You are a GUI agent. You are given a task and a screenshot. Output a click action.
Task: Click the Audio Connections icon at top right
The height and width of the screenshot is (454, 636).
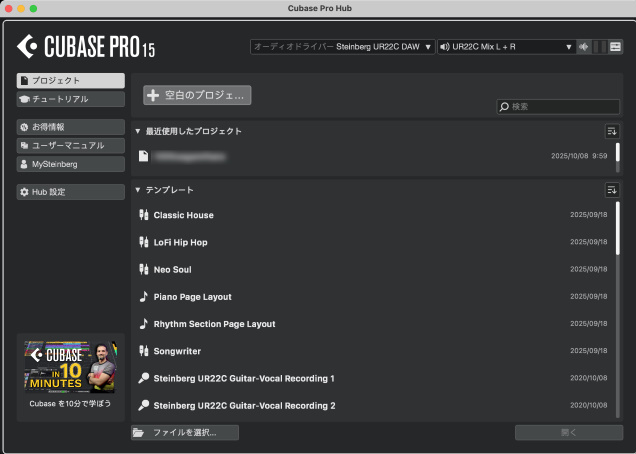pos(615,47)
